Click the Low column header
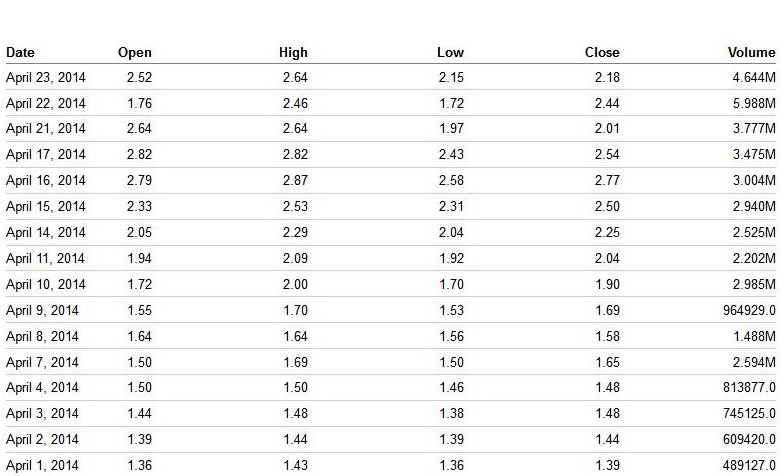This screenshot has width=781, height=476. point(450,52)
